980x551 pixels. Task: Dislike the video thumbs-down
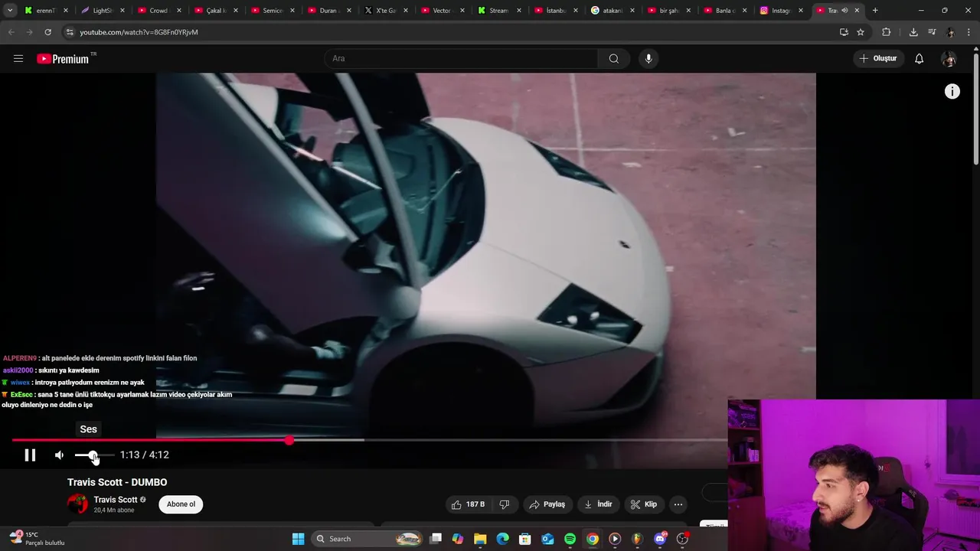pyautogui.click(x=504, y=504)
